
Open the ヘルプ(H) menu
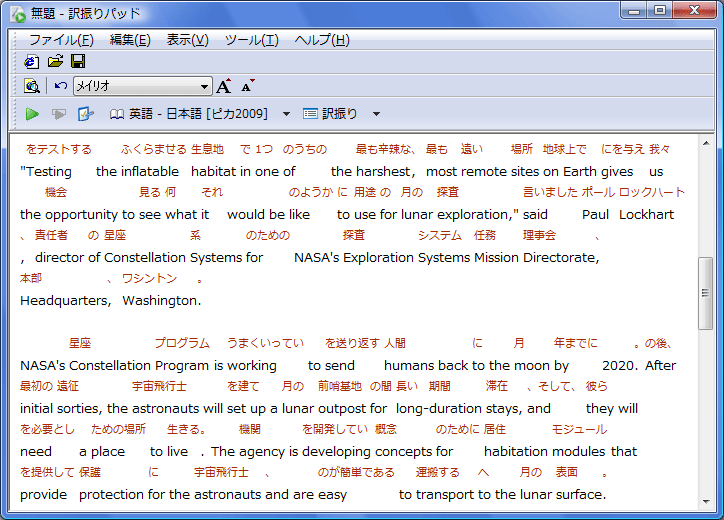[322, 40]
